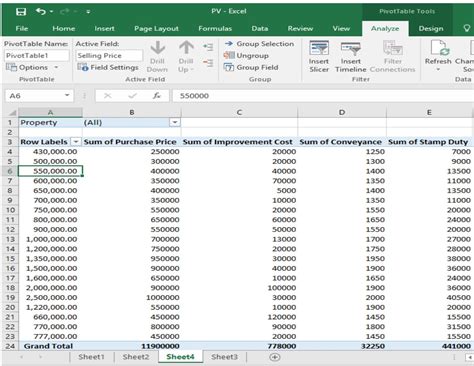The image size is (474, 366).
Task: Click the Redo icon
Action: point(66,12)
